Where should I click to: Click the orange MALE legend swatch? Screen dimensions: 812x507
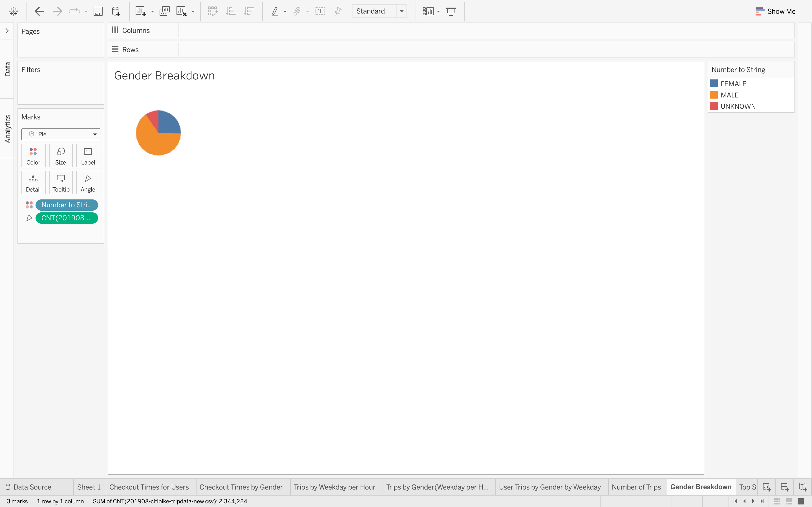click(x=714, y=95)
